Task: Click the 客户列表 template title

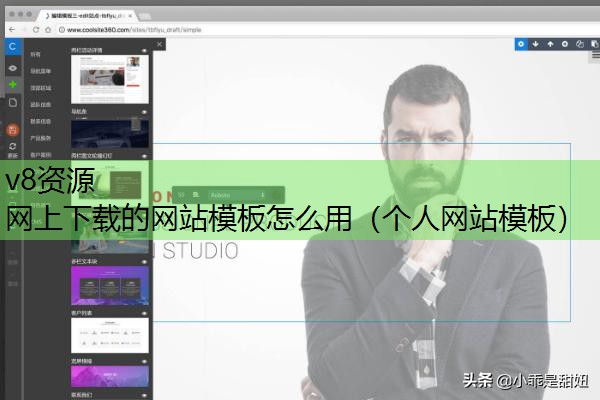Action: [82, 313]
